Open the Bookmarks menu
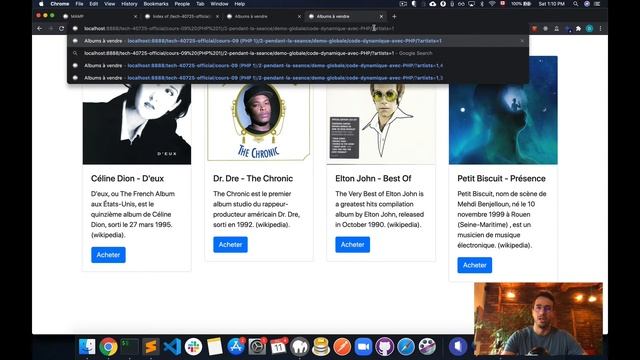 coord(156,4)
